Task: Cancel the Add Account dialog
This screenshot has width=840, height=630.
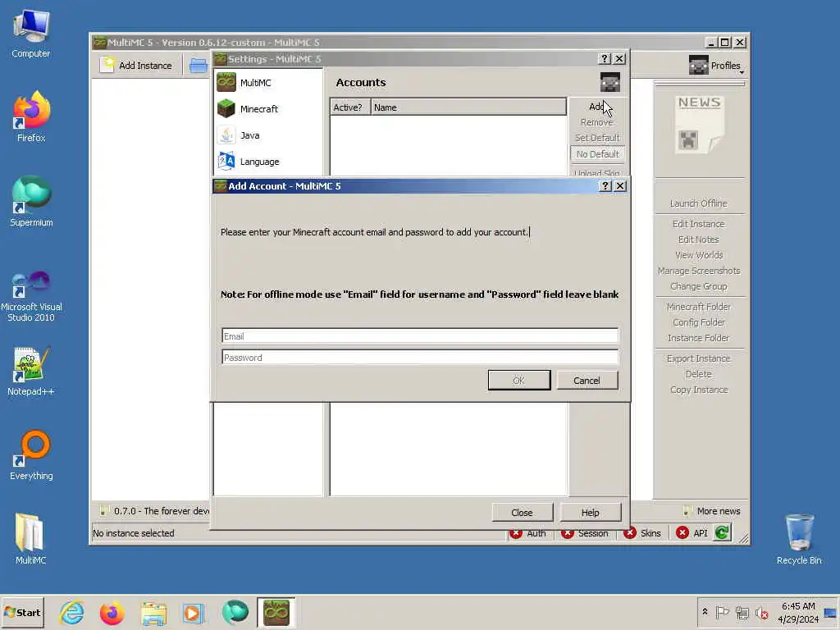Action: (x=587, y=381)
